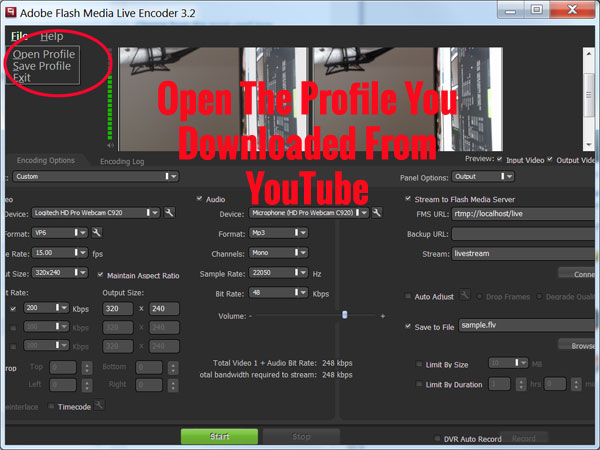The height and width of the screenshot is (450, 600).
Task: Open audio bit rate 48 dropdown
Action: point(278,292)
